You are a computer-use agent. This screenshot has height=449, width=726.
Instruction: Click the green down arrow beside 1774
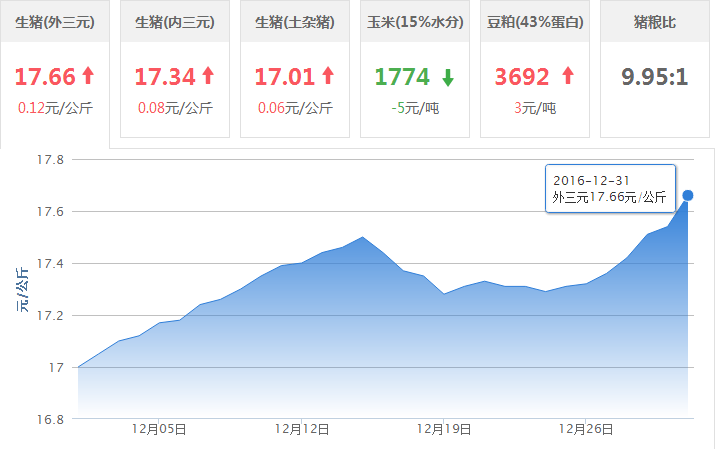[x=448, y=77]
